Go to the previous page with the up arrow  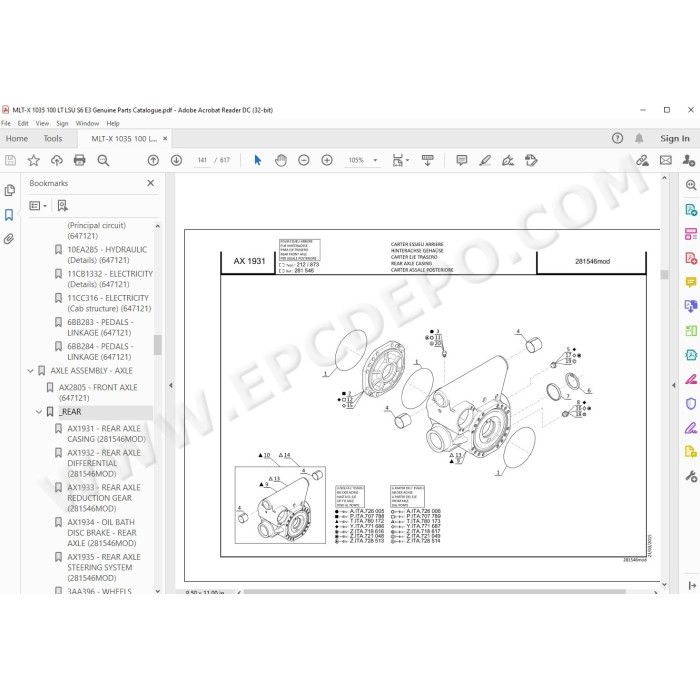click(153, 160)
